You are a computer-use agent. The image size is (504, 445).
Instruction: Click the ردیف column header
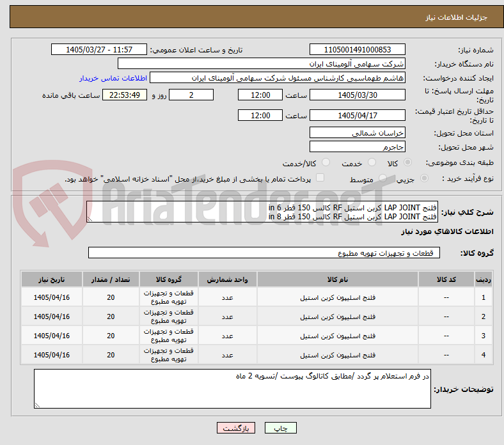[x=483, y=279]
